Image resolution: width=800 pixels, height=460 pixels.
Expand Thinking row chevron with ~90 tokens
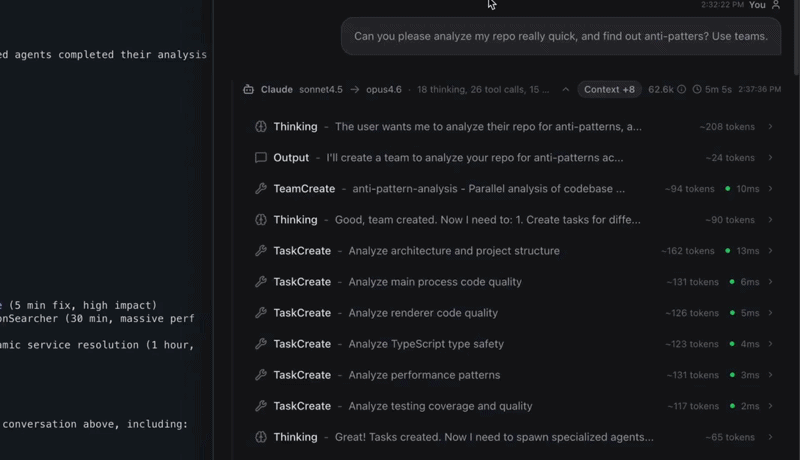770,220
